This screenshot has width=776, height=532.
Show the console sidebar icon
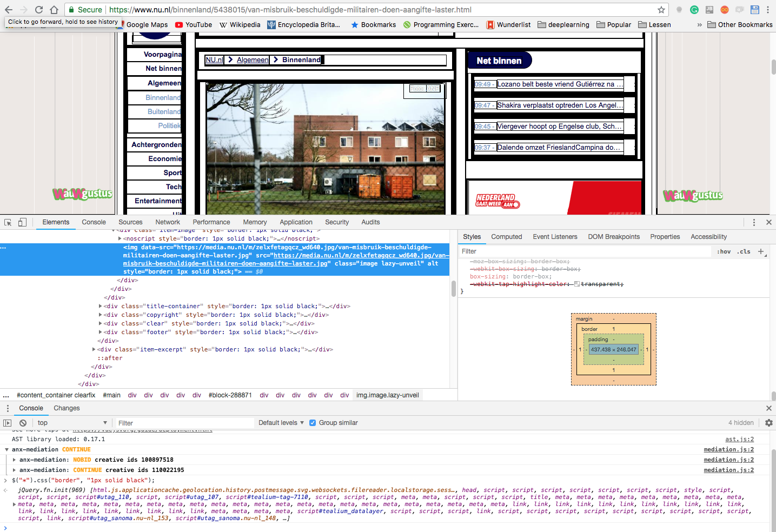tap(8, 423)
